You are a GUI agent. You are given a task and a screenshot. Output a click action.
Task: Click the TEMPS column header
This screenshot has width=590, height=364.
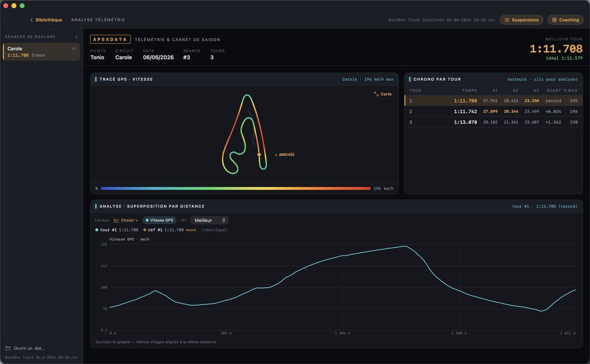[469, 91]
